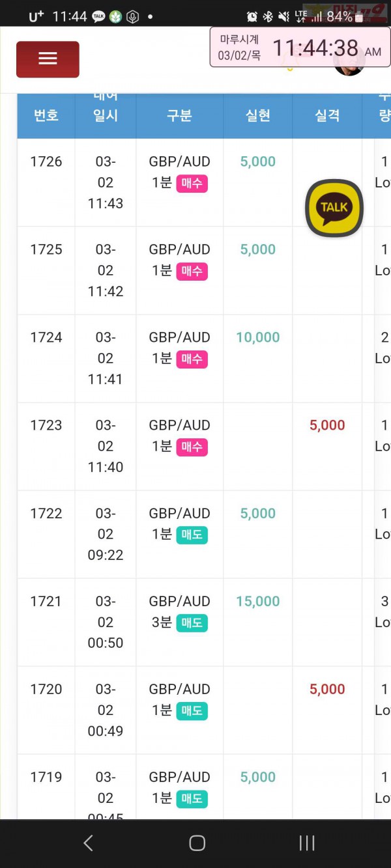This screenshot has width=391, height=868.
Task: Select the 매도 badge in the 3분 row 1721
Action: (x=192, y=623)
